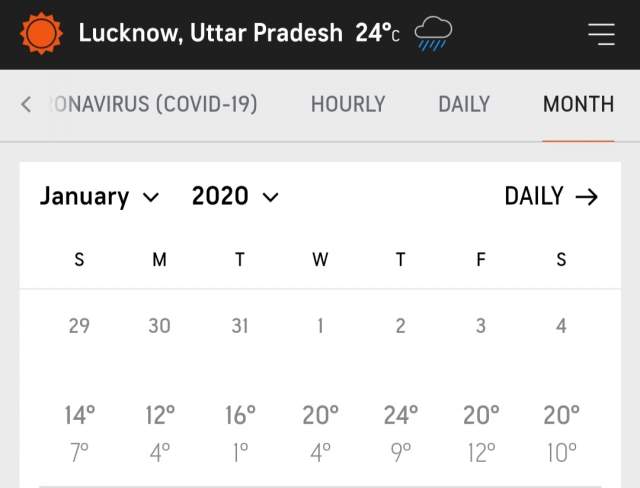Switch to the HOURLY tab
The width and height of the screenshot is (640, 488).
pyautogui.click(x=347, y=104)
